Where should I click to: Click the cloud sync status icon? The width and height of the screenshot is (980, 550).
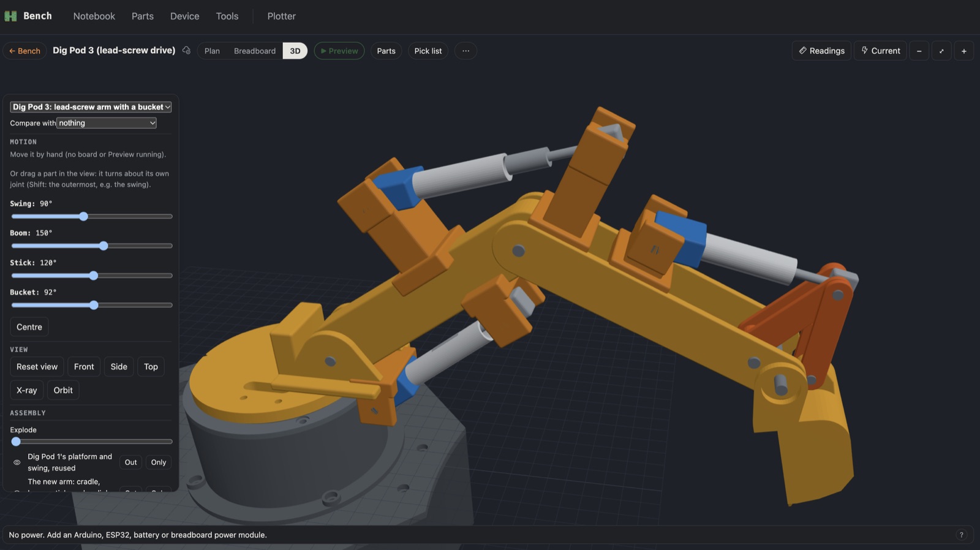(186, 50)
